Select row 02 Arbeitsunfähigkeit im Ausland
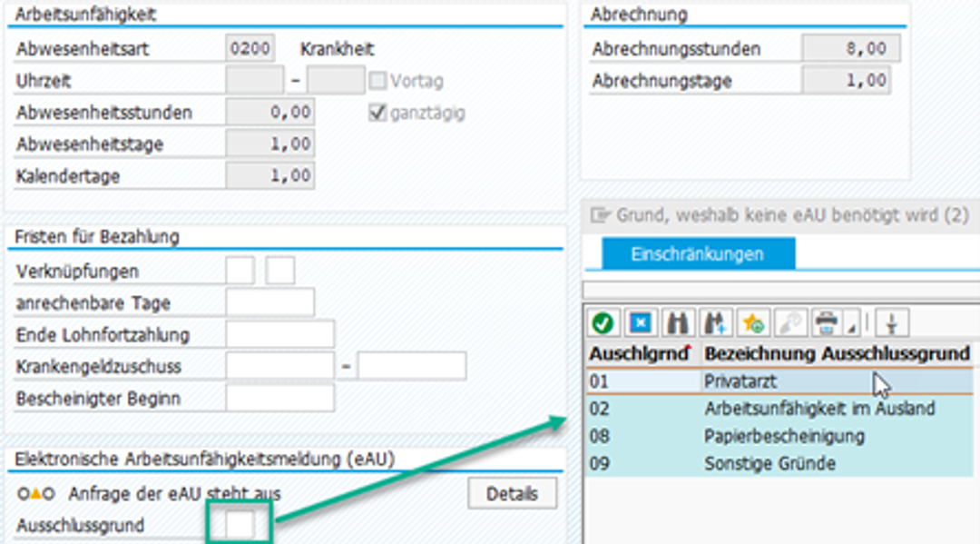Viewport: 980px width, 544px height. coord(779,409)
